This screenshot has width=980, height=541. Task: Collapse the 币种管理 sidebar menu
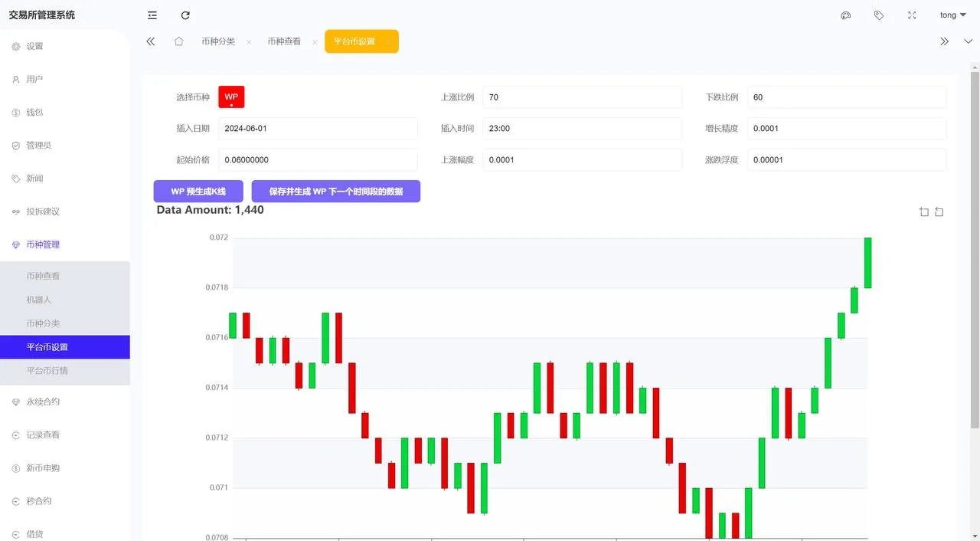(65, 244)
